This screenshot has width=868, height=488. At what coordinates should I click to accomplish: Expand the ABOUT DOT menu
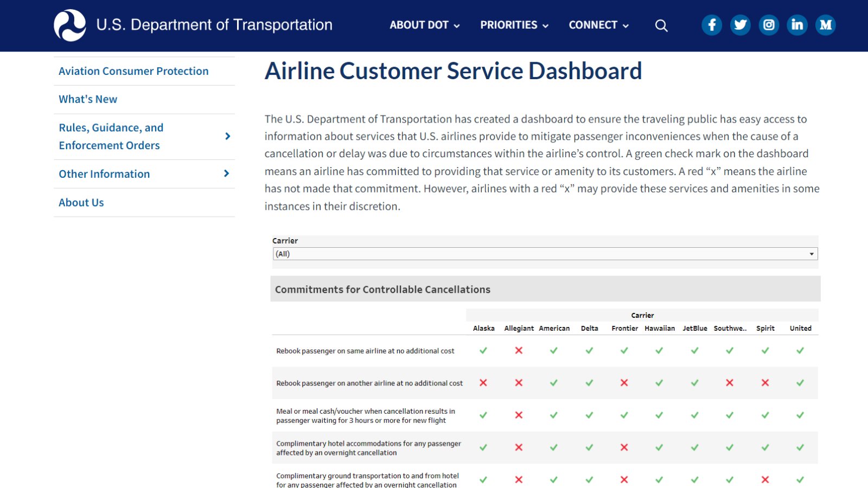point(425,25)
